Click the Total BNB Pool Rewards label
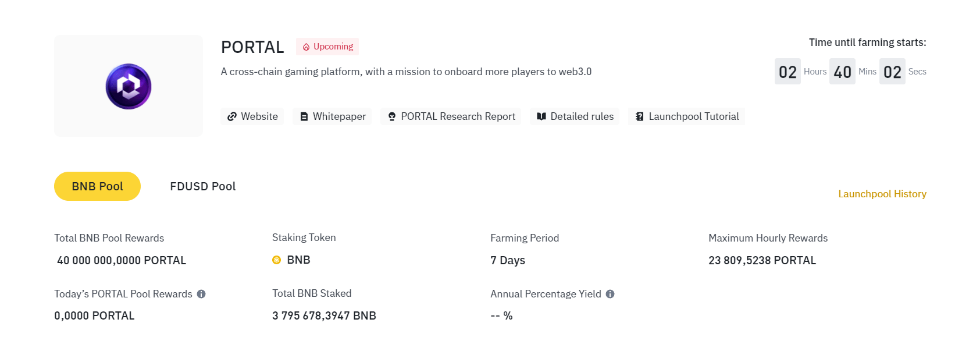 pyautogui.click(x=109, y=238)
